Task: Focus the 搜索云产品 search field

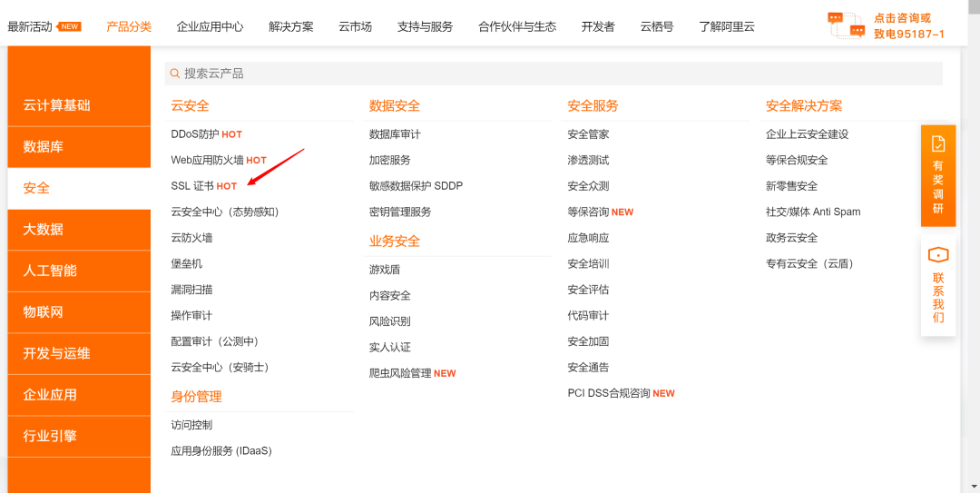Action: tap(554, 74)
